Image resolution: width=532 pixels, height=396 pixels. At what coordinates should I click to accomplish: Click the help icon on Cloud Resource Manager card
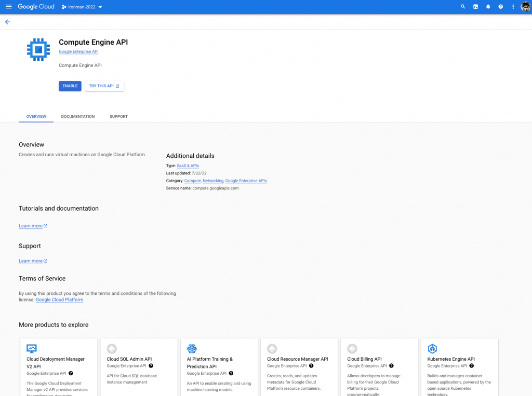tap(311, 366)
